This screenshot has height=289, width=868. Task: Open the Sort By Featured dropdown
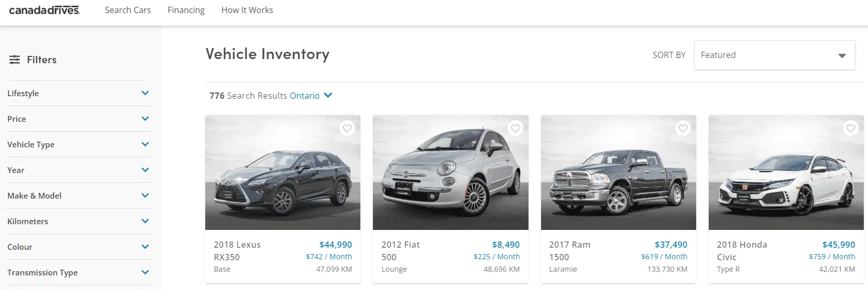pyautogui.click(x=774, y=55)
